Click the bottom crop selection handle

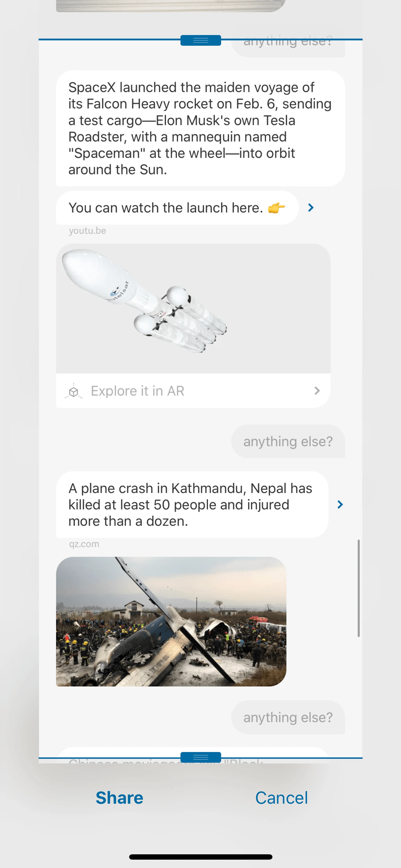[x=200, y=757]
